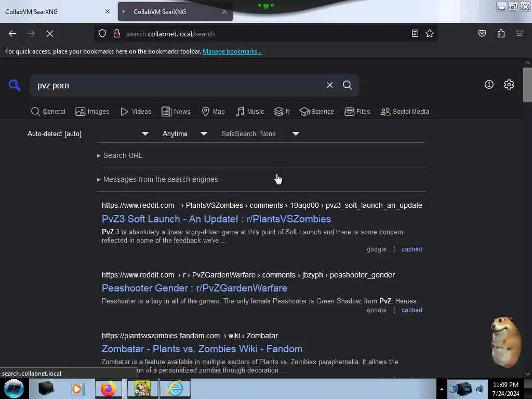
Task: Show hidden system tray icons
Action: click(x=442, y=389)
